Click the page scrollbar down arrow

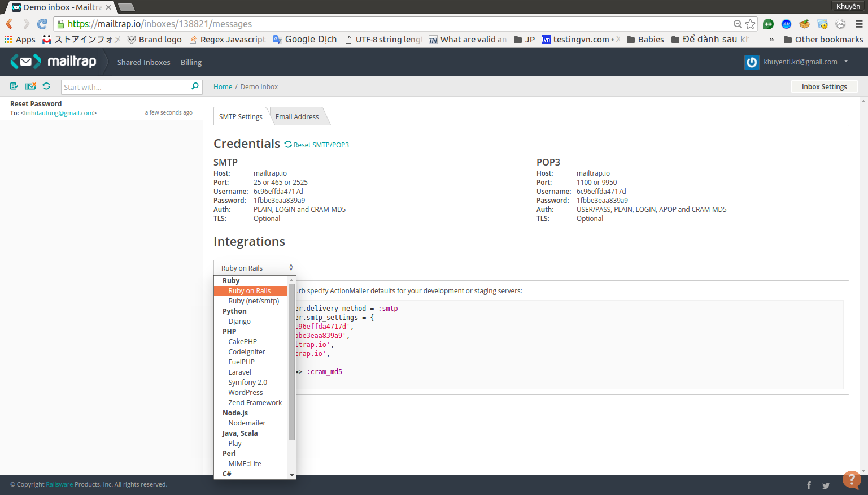(x=863, y=470)
